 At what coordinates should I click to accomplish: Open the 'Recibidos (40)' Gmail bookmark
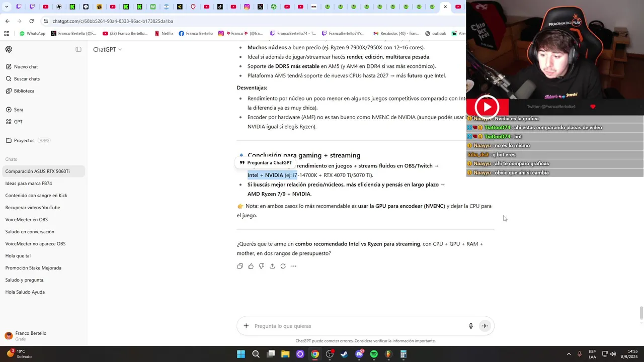coord(396,34)
